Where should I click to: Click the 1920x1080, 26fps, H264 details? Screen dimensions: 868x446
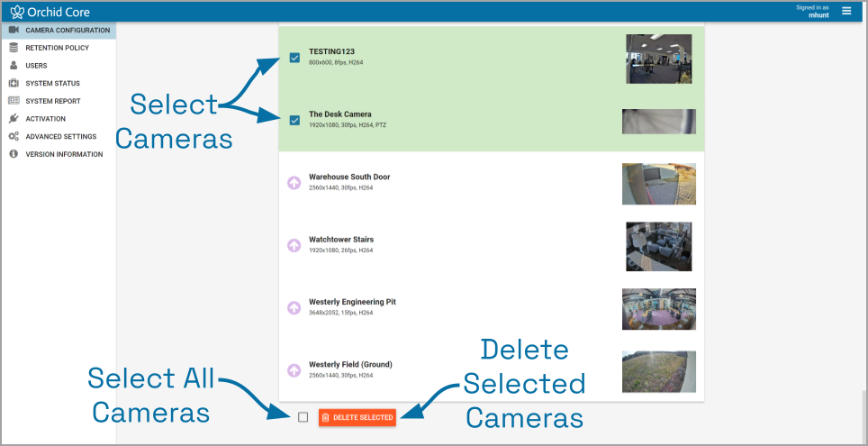point(341,250)
